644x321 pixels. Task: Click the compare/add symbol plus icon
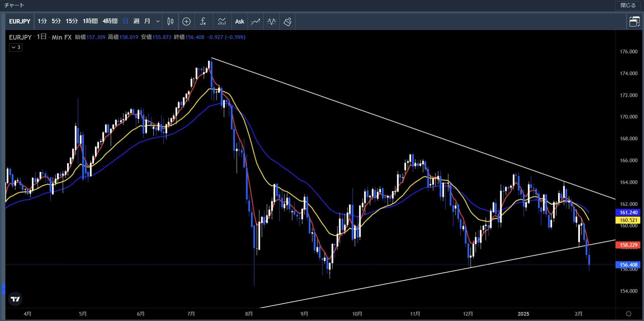186,21
